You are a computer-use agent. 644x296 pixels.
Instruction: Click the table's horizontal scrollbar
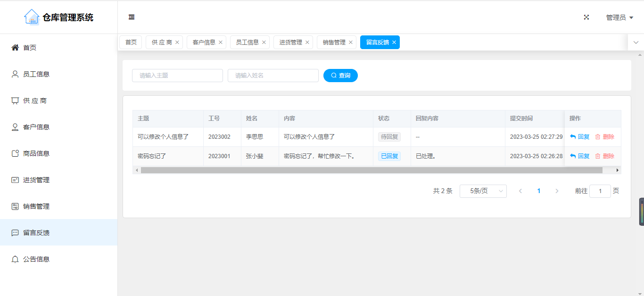(x=372, y=170)
